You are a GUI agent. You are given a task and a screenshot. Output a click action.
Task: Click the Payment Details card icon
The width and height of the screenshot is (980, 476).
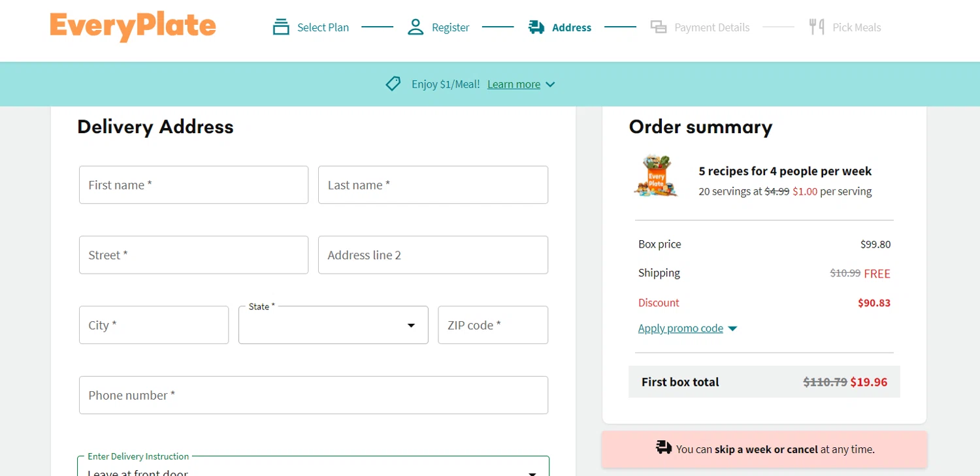click(659, 27)
